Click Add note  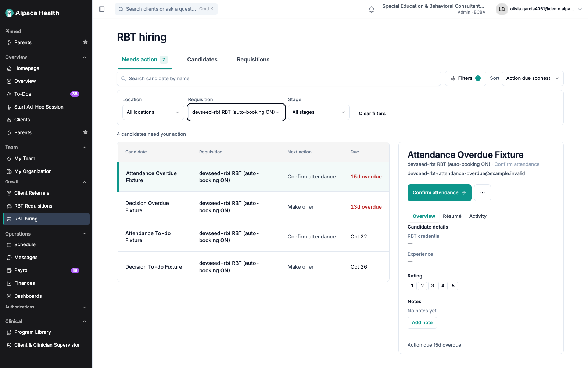[422, 323]
